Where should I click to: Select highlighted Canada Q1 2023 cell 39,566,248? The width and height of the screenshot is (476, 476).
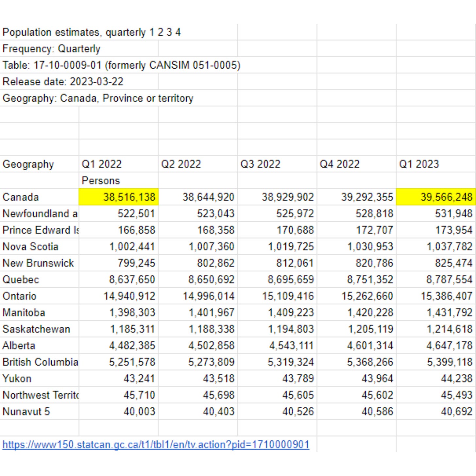click(436, 197)
